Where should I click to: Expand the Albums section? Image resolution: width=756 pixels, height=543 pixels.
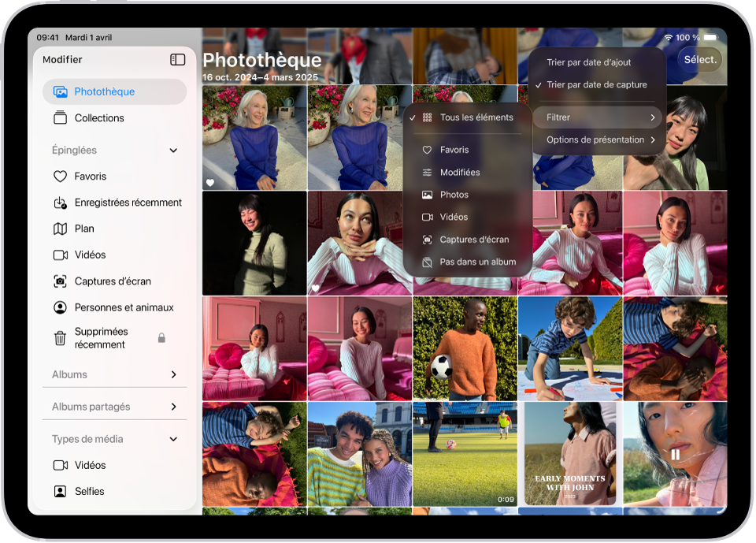click(173, 374)
